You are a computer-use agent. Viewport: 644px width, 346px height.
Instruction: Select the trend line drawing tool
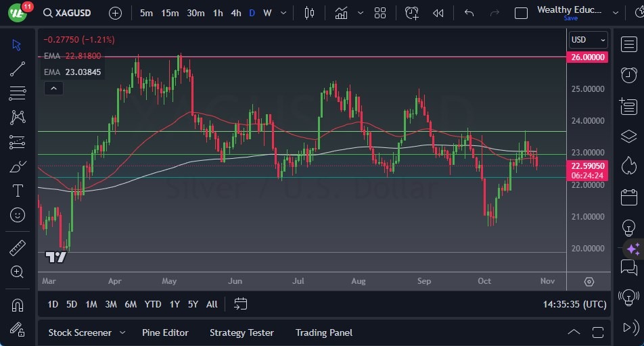pos(18,69)
